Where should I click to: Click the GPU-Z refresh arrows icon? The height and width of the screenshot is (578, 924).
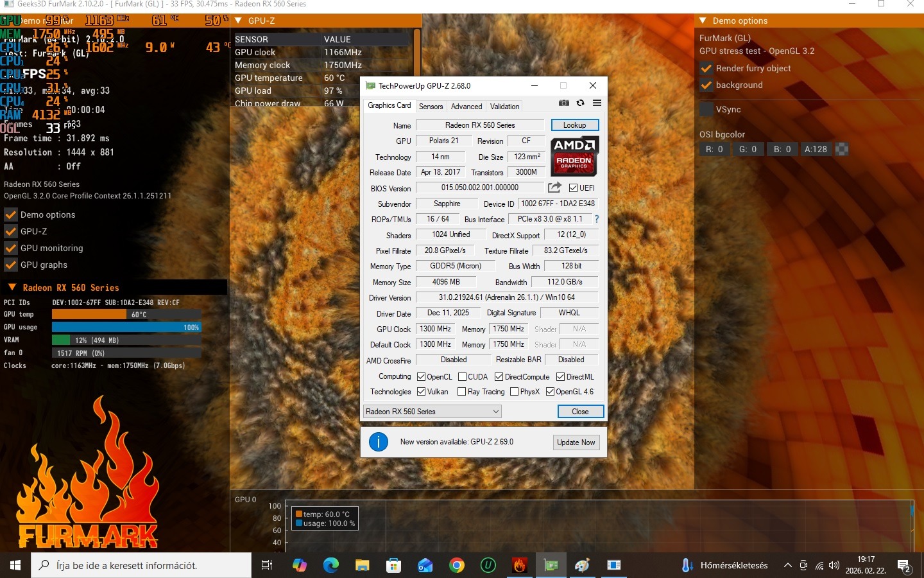tap(580, 103)
